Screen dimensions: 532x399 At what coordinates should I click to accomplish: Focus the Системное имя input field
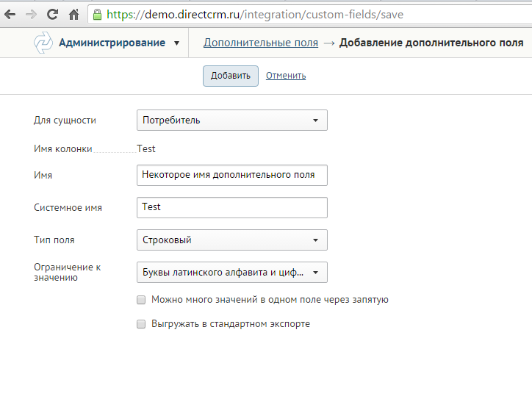tap(231, 207)
